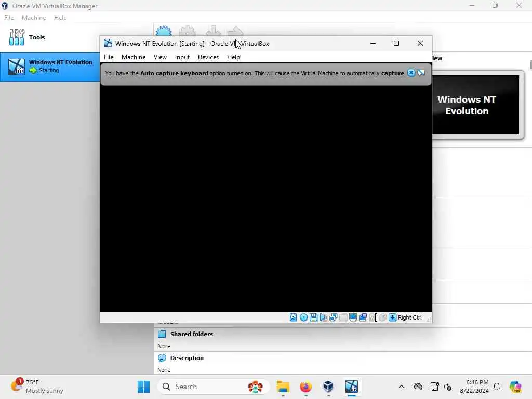This screenshot has height=399, width=532.
Task: Open the View menu
Action: 160,57
